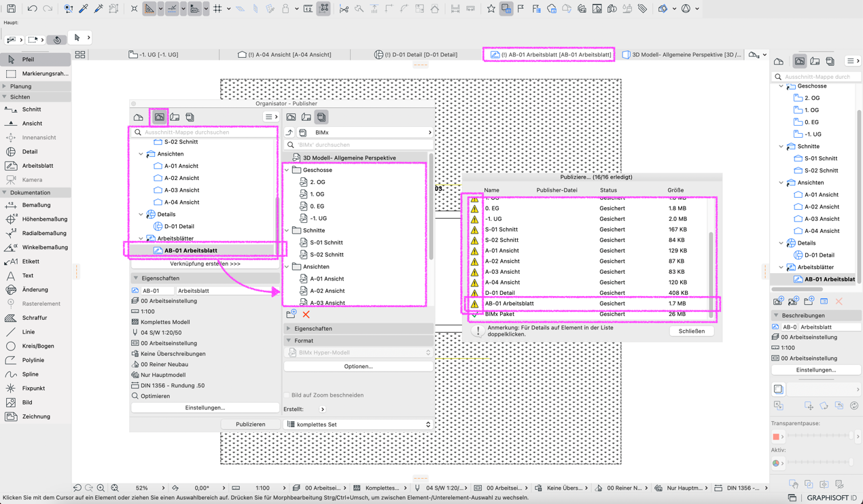Adjust the Transparentpause slider

(x=822, y=436)
